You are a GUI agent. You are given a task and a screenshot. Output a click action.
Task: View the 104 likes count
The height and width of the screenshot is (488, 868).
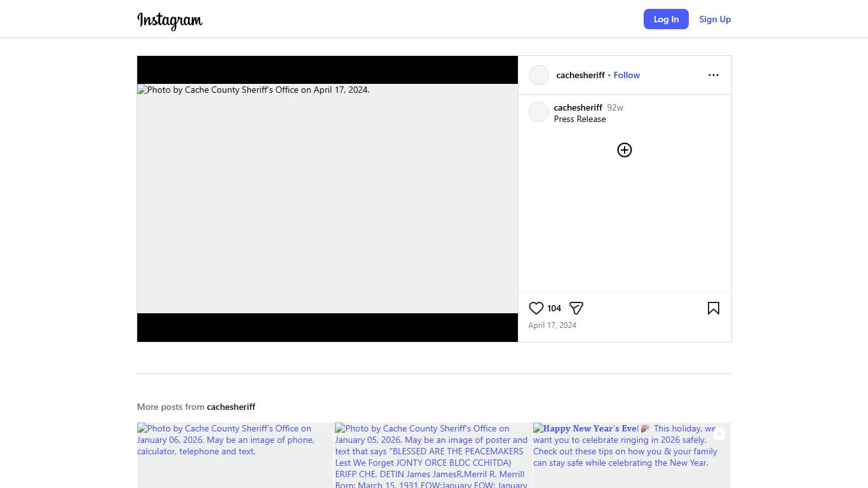coord(554,308)
